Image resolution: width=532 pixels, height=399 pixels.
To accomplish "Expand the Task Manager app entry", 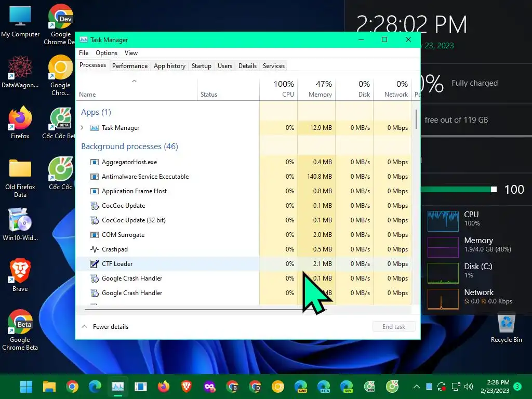I will (x=82, y=128).
